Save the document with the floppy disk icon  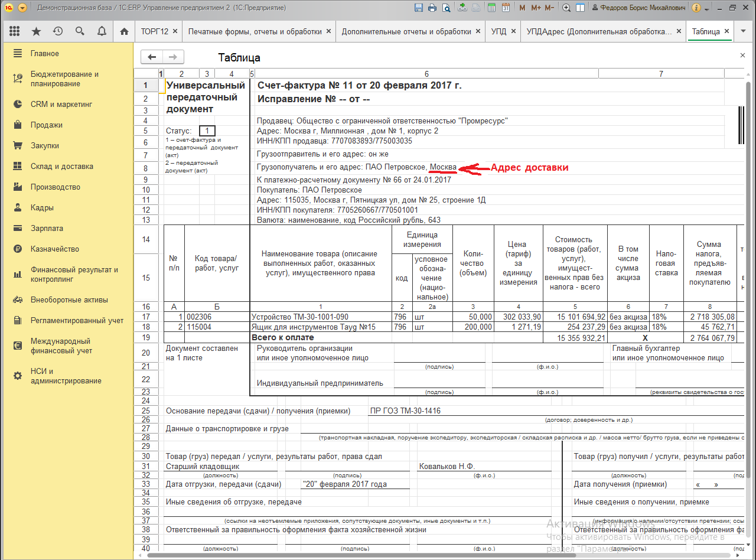[x=419, y=8]
